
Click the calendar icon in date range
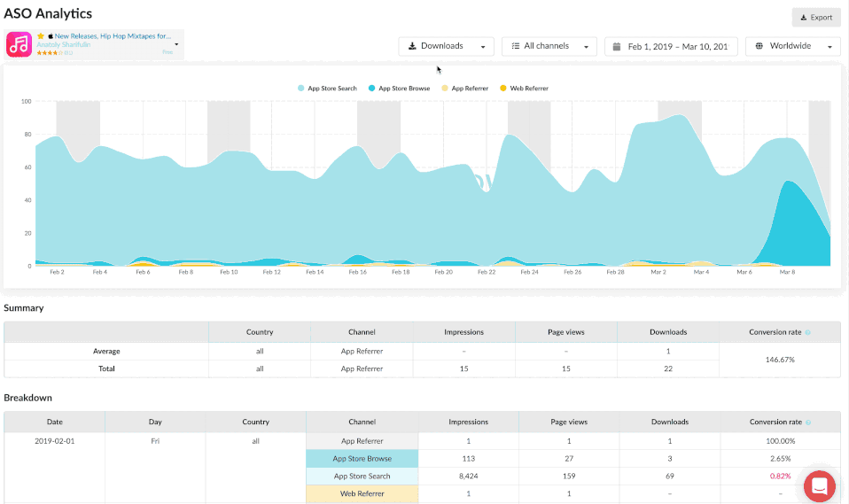click(615, 46)
